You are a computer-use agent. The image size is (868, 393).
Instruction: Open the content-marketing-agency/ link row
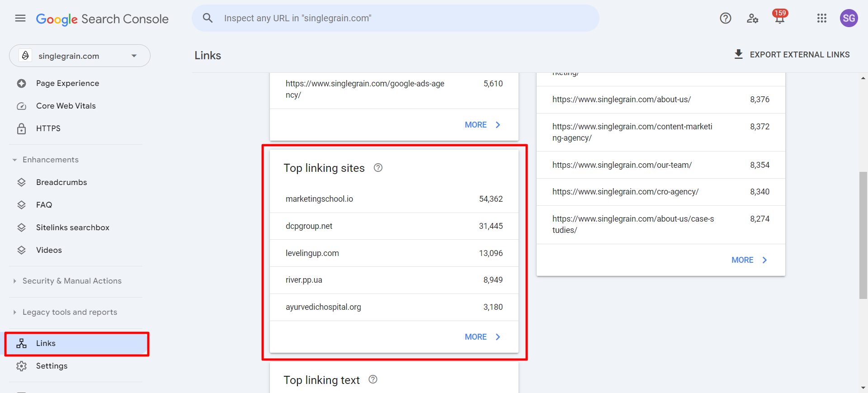[661, 132]
